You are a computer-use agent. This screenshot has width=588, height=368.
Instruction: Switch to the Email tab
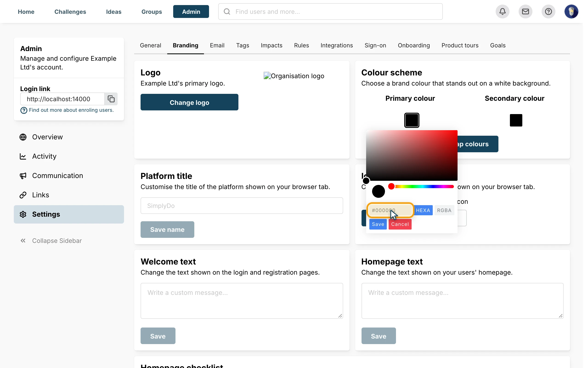pyautogui.click(x=217, y=46)
